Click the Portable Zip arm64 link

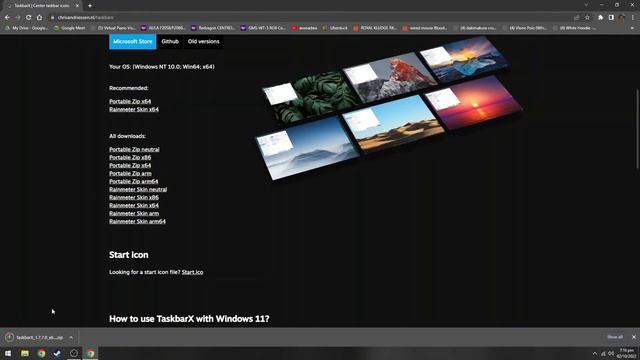click(x=133, y=182)
